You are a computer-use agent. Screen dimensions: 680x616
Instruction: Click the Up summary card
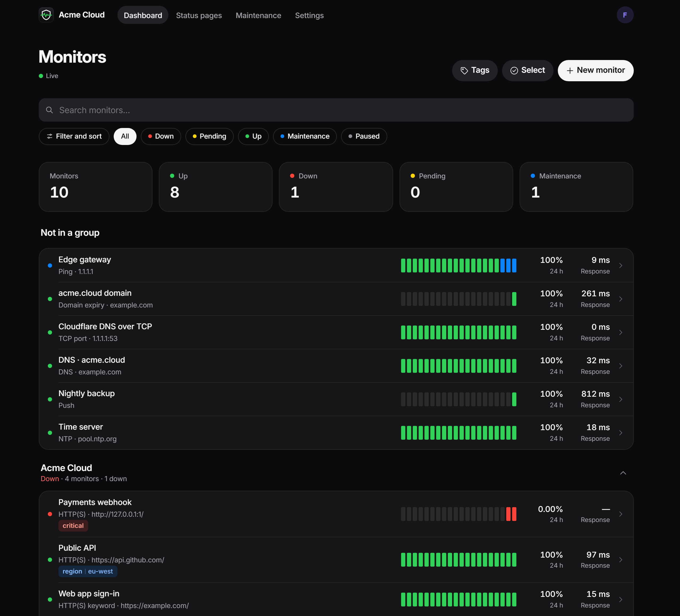coord(215,187)
